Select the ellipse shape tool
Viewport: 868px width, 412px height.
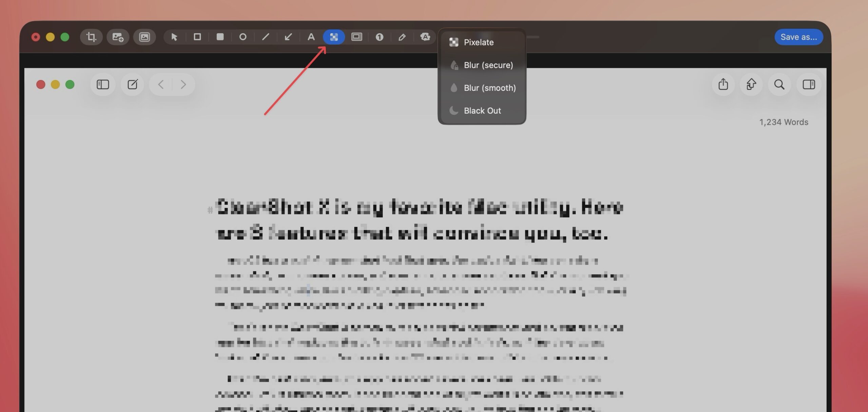tap(243, 37)
